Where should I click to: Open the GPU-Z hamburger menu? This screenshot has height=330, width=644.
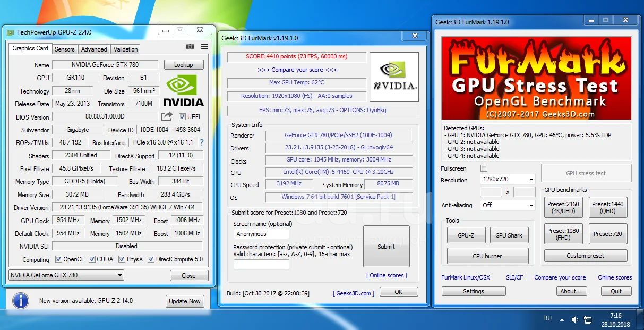tap(204, 47)
